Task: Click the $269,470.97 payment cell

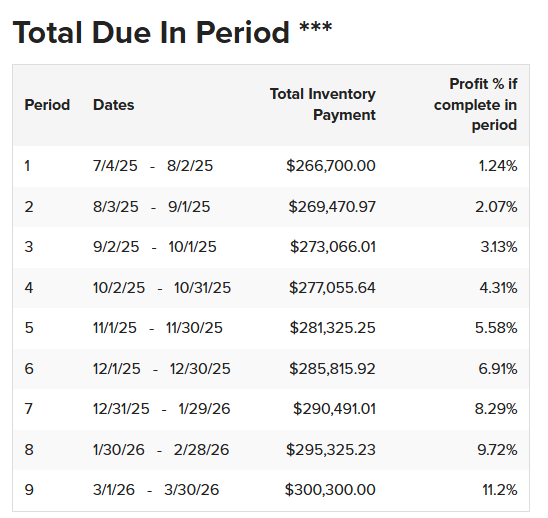Action: pos(332,207)
